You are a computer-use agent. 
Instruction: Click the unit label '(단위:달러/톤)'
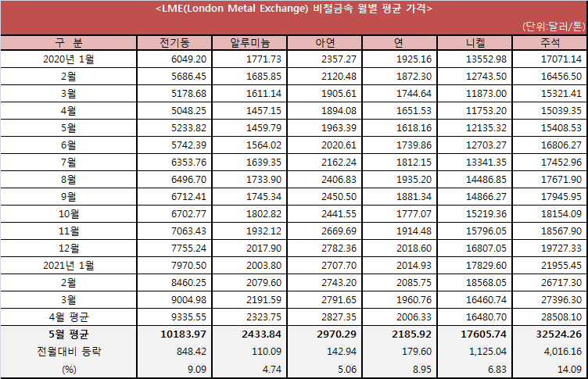pyautogui.click(x=554, y=27)
